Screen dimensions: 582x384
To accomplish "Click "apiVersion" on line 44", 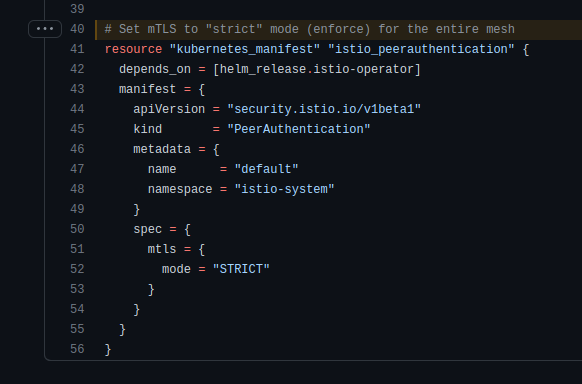I will (169, 109).
